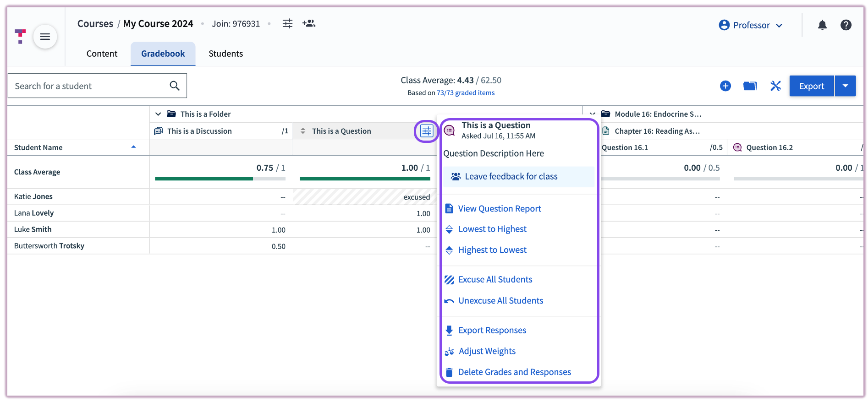Select Buttersworth Trotsky student name

click(x=49, y=246)
